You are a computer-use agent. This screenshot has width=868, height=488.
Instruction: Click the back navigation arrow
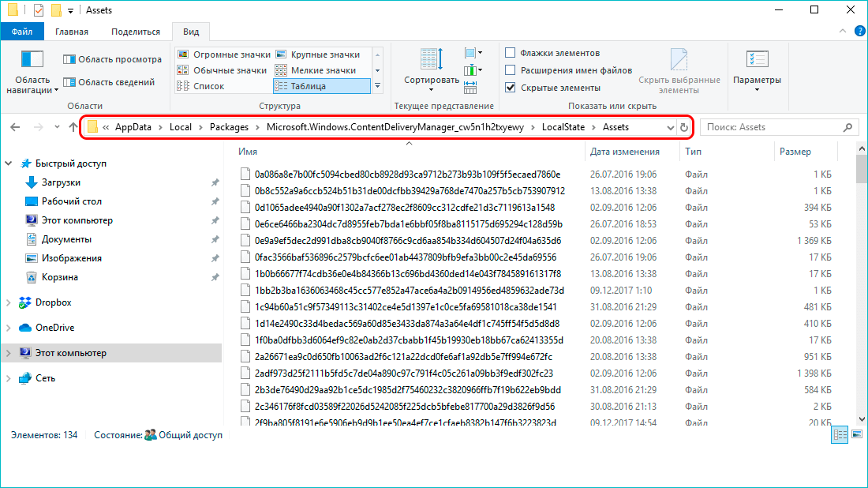[x=16, y=127]
